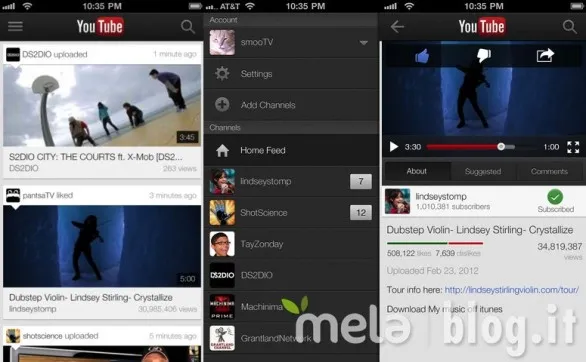Click '34,819,387' view count
Viewport: 586px width, 362px height.
(x=560, y=247)
